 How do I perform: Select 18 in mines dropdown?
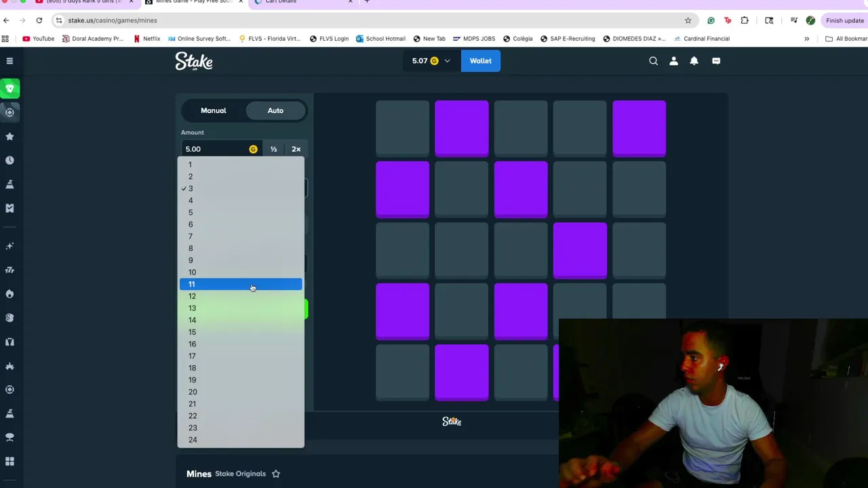click(x=241, y=368)
